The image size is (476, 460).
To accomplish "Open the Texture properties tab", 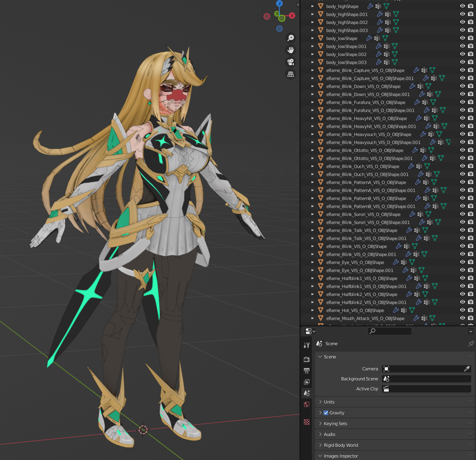I will coord(307,422).
